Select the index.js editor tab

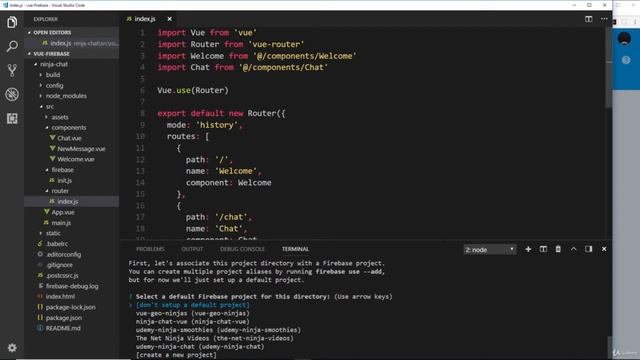[145, 19]
